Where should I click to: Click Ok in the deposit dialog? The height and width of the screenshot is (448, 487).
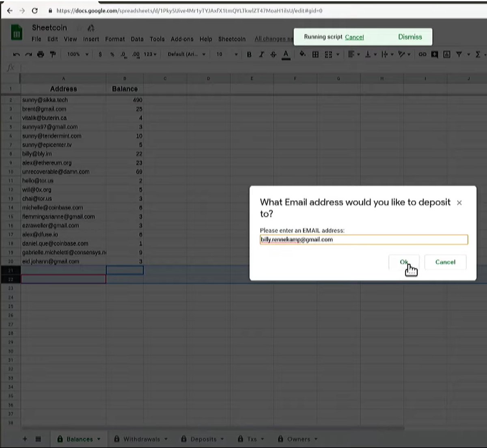(404, 262)
